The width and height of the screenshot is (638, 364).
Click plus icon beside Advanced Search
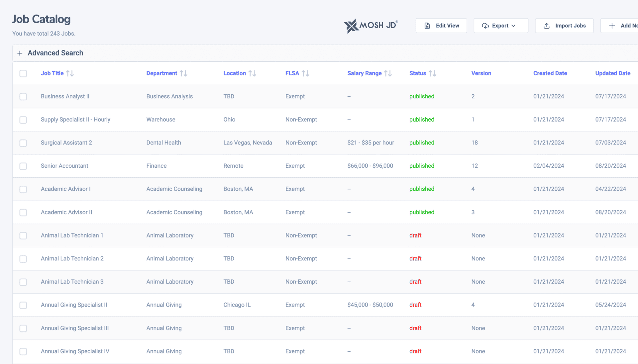point(20,53)
